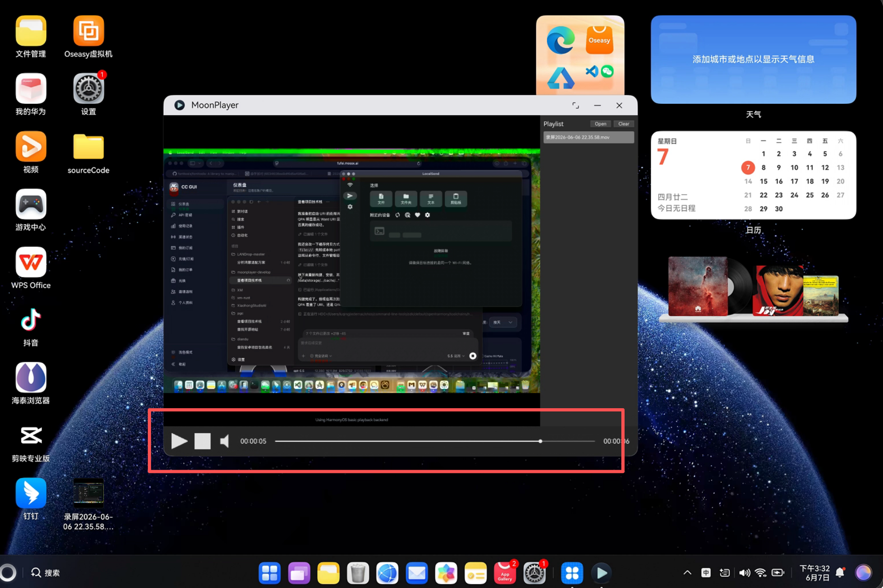Open the assistant orb in the taskbar corner
This screenshot has height=588, width=883.
[x=863, y=573]
